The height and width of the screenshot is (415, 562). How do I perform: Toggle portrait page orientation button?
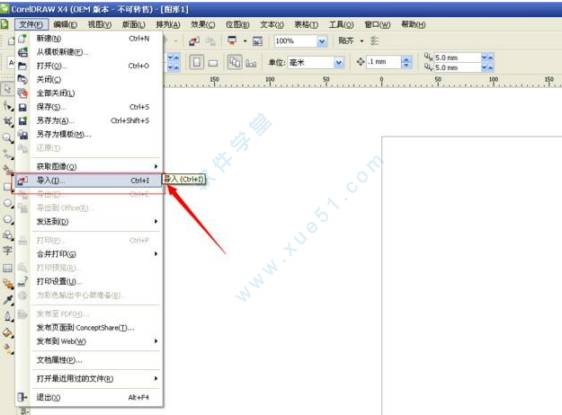tap(197, 63)
